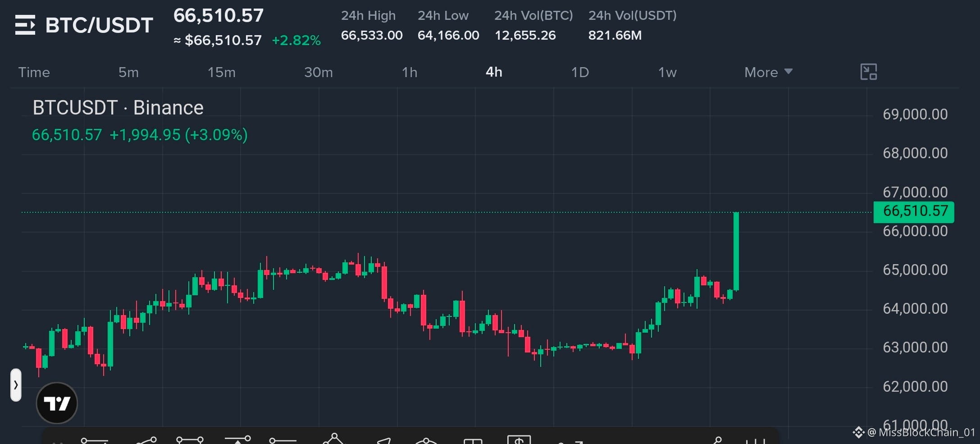Click the 65,000.00 price axis label
The width and height of the screenshot is (980, 444).
point(915,270)
